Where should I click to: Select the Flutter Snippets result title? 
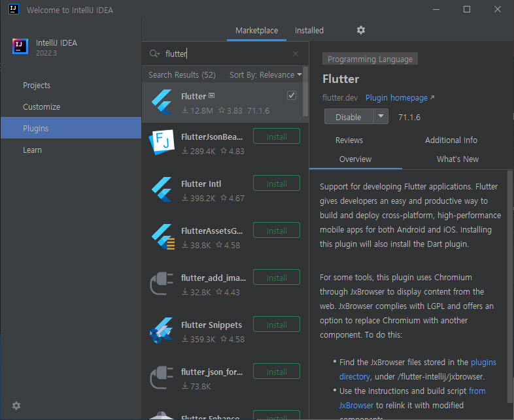point(211,325)
